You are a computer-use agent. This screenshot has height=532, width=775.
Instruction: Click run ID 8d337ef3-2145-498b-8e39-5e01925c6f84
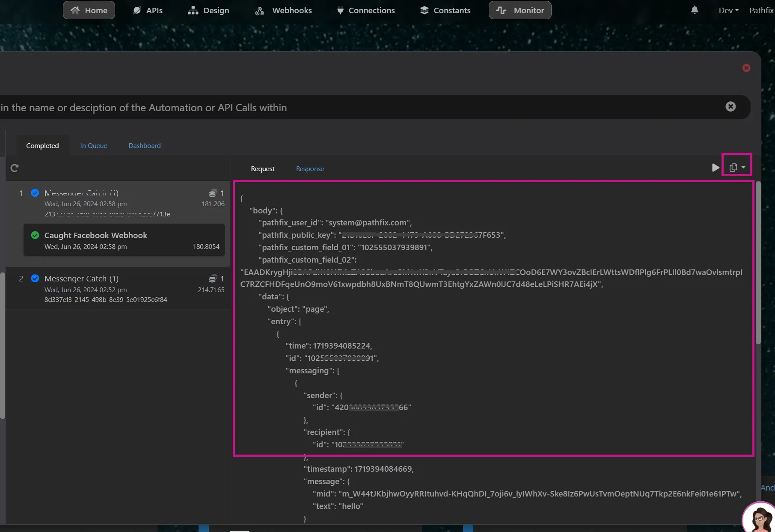106,299
